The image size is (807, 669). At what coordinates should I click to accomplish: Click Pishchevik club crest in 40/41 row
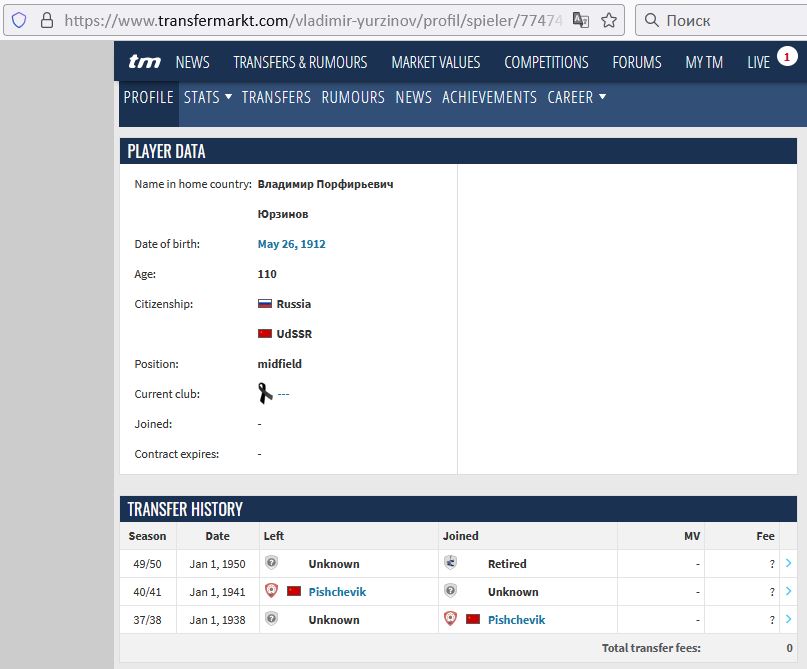271,591
